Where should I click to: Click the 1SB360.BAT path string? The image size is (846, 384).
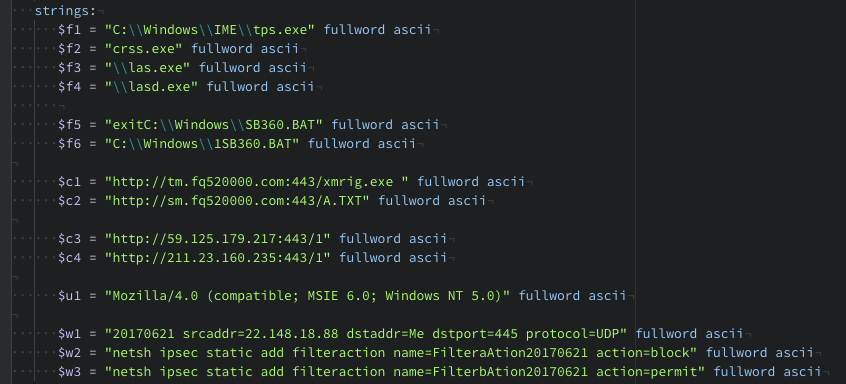pos(202,143)
